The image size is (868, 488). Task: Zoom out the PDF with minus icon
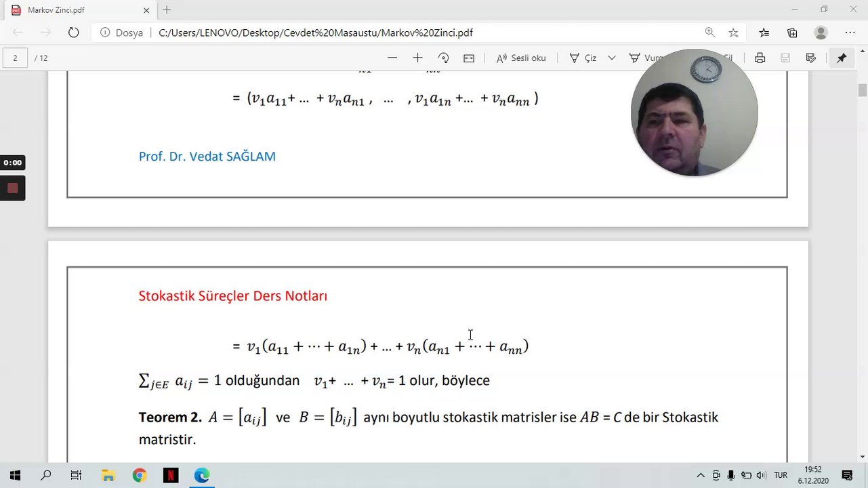pyautogui.click(x=392, y=58)
